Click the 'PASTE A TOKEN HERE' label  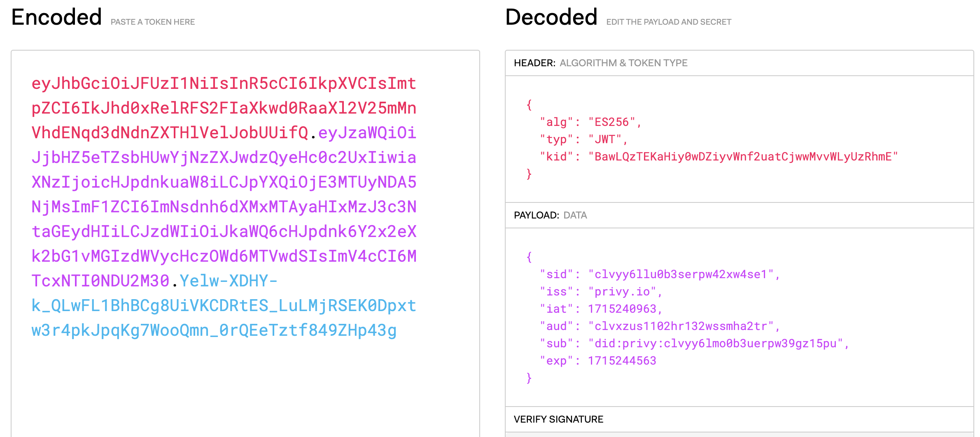(153, 22)
